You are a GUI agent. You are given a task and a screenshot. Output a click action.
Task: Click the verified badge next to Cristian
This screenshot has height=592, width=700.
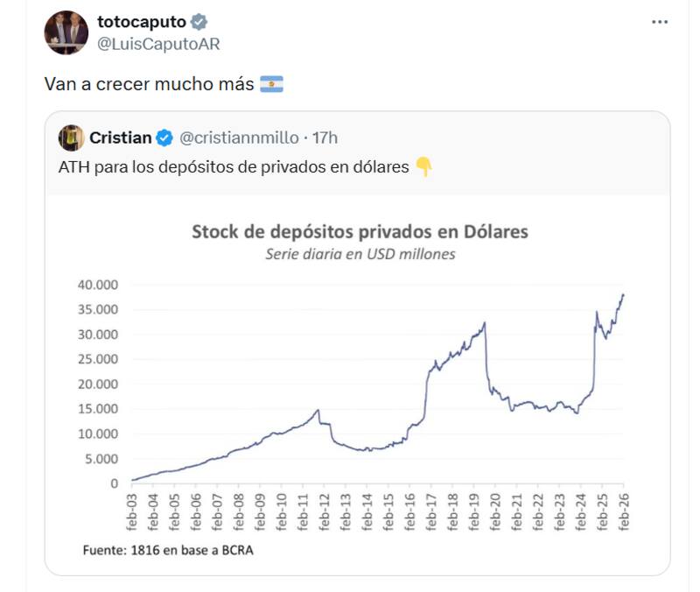[x=164, y=137]
